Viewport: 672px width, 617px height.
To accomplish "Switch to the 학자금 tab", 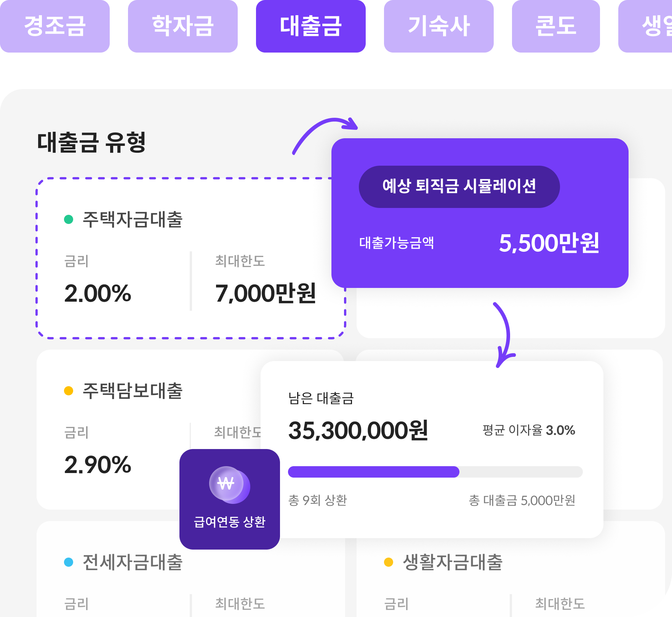I will tap(182, 26).
